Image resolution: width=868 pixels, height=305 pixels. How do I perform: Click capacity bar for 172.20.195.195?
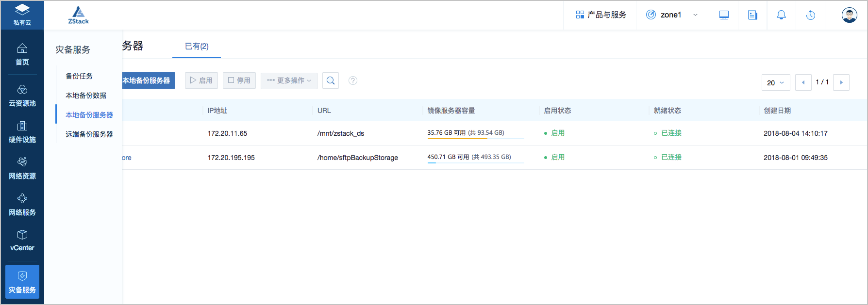pos(476,162)
